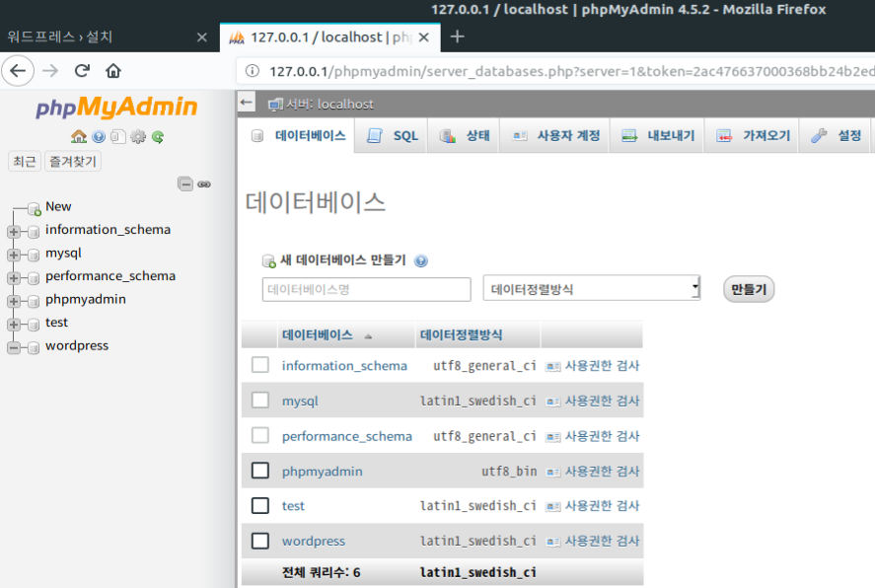Image resolution: width=875 pixels, height=588 pixels.
Task: Close the 워드프레스 › 설치 browser tab
Action: coord(202,37)
